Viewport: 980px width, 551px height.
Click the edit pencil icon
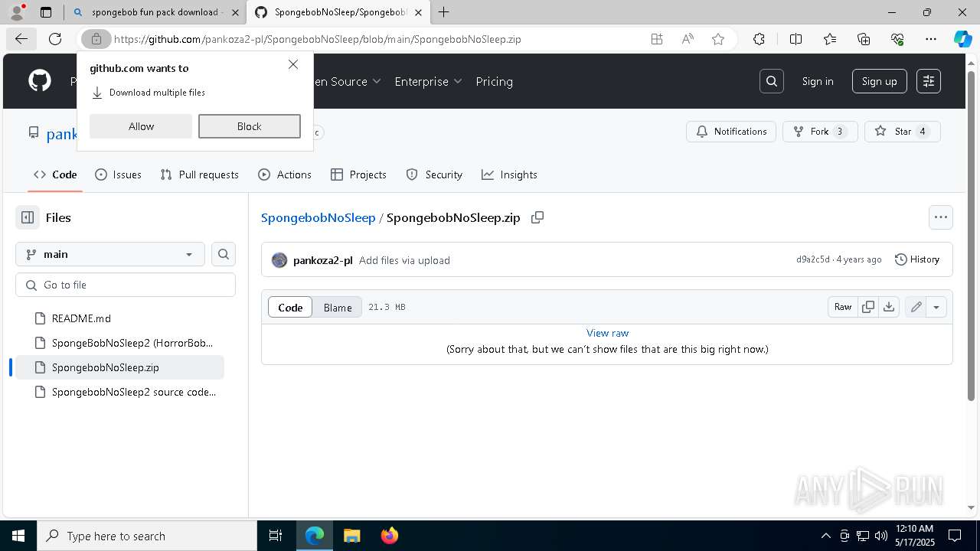click(916, 307)
